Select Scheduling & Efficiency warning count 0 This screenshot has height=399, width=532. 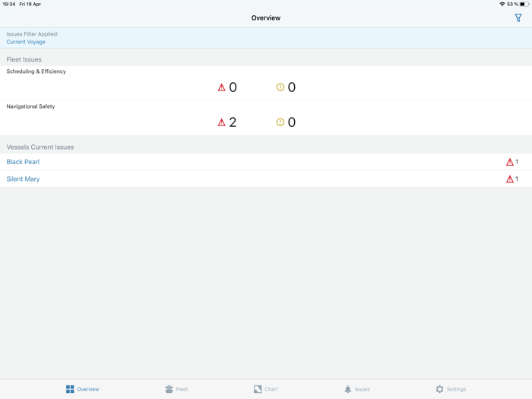click(x=291, y=87)
